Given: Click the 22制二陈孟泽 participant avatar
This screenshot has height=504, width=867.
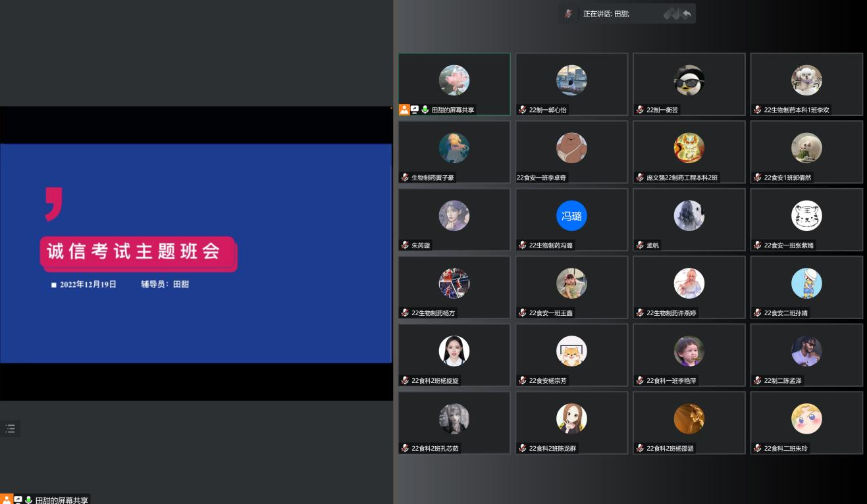Looking at the screenshot, I should click(806, 351).
